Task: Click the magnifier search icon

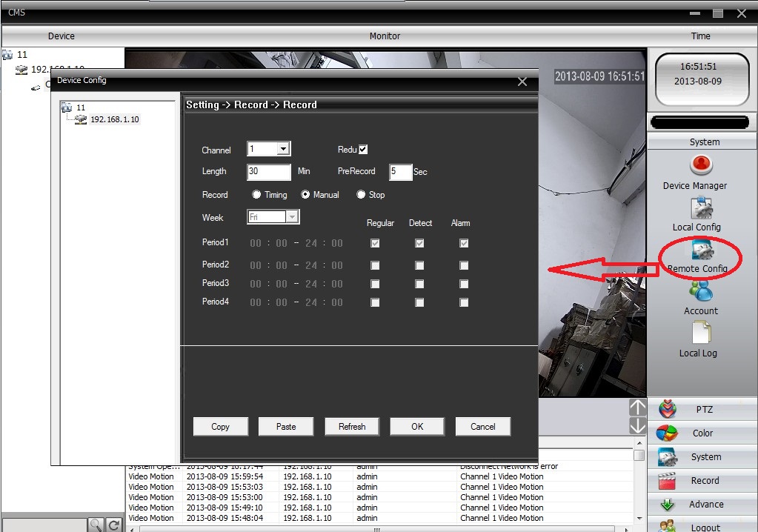Action: pos(96,525)
